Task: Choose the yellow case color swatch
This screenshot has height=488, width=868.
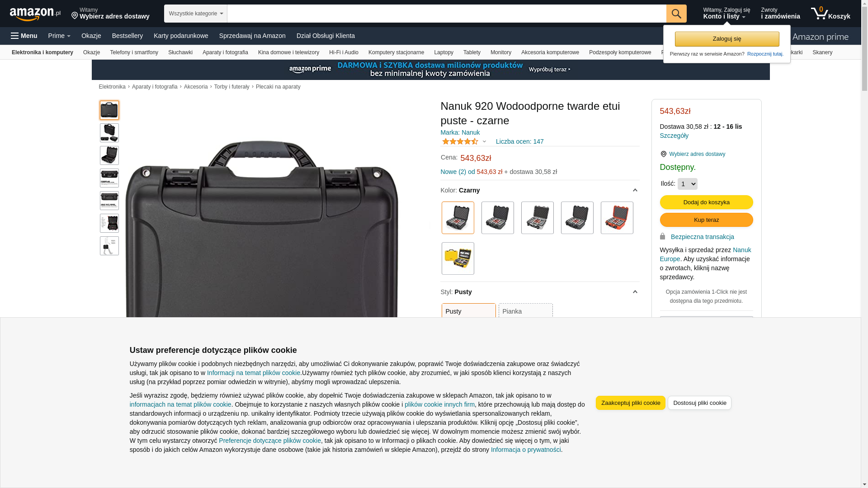Action: (458, 258)
